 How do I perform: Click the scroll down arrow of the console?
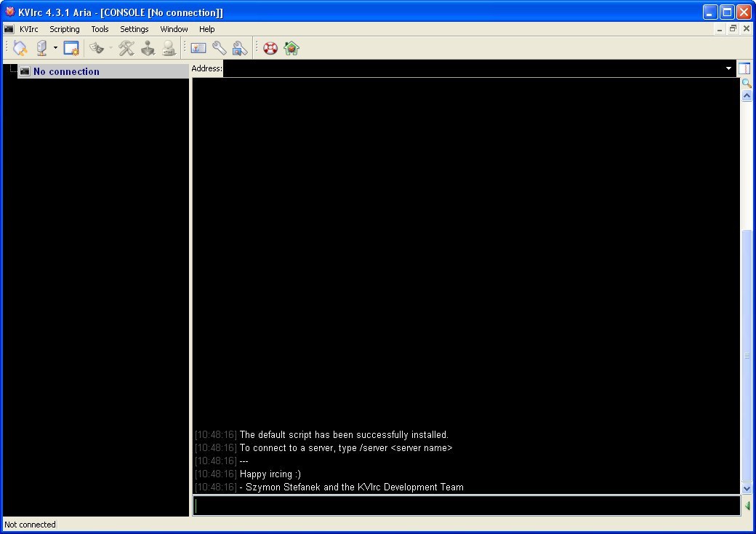pos(747,488)
